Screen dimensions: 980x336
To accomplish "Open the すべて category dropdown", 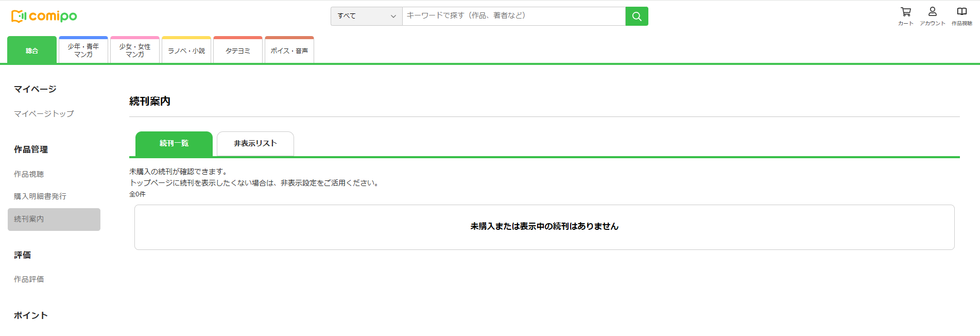I will tap(366, 16).
